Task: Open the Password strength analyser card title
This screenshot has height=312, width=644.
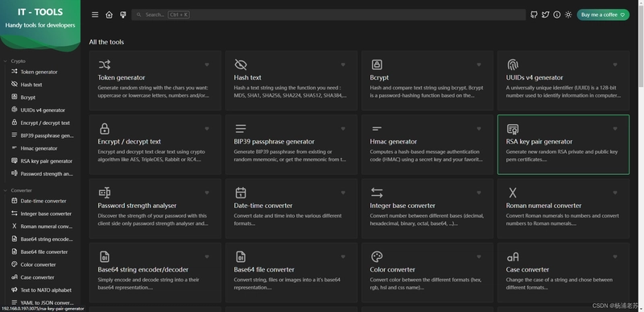Action: (x=137, y=206)
